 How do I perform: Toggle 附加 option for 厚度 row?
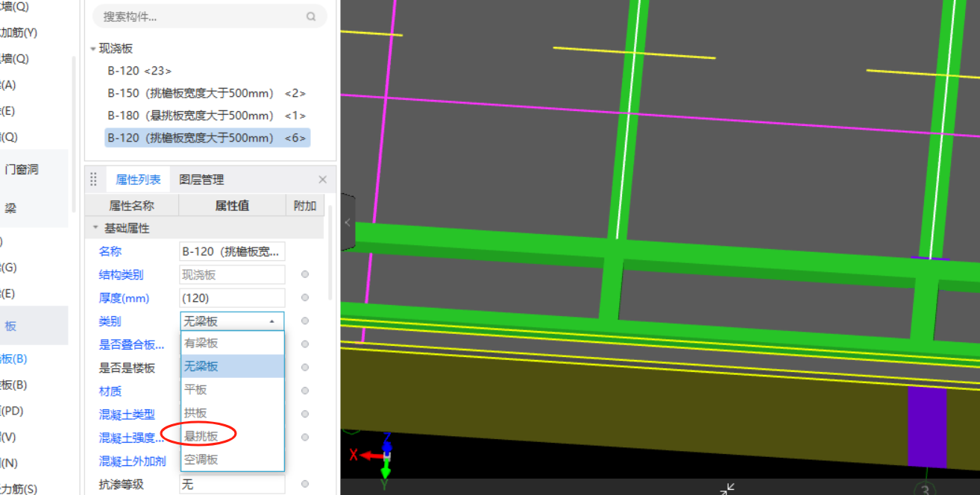pyautogui.click(x=305, y=297)
